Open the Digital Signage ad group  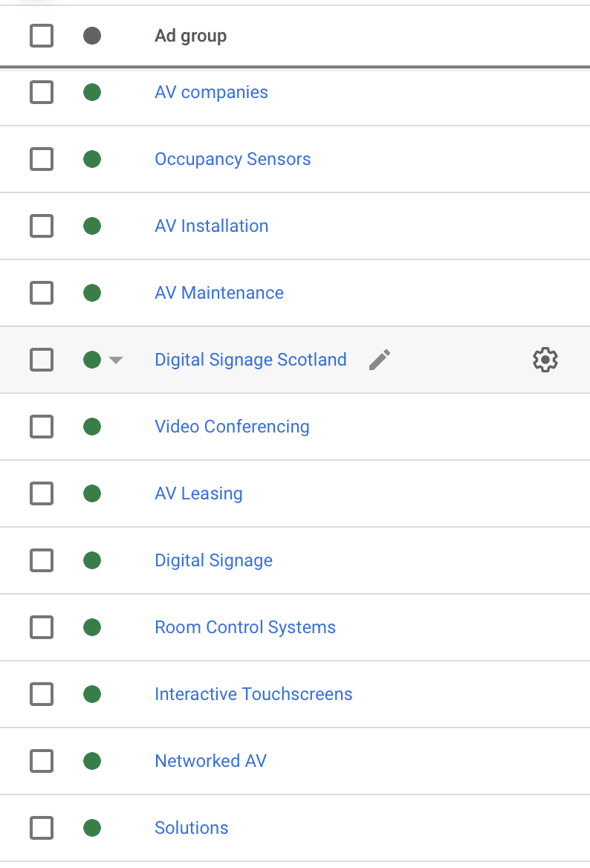tap(213, 560)
